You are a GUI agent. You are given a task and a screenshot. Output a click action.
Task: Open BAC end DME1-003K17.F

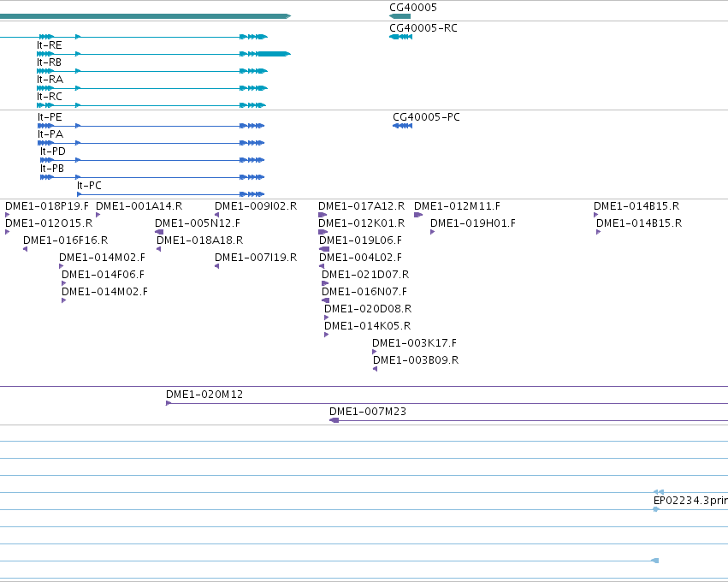pyautogui.click(x=414, y=344)
